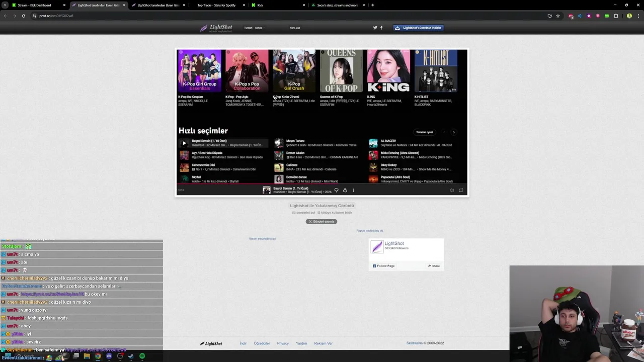Click Share in the Facebook widget
644x362 pixels.
pyautogui.click(x=434, y=266)
